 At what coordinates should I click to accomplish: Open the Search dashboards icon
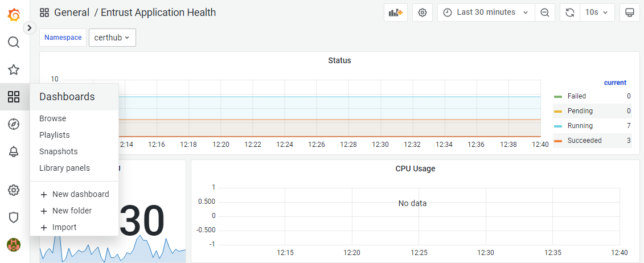tap(14, 42)
